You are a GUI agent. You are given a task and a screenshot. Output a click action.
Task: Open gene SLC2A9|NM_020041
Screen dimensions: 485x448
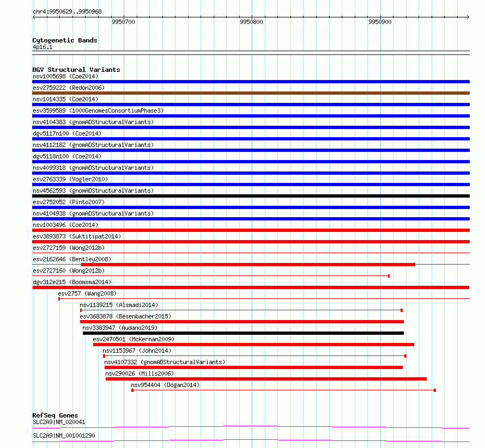point(59,422)
